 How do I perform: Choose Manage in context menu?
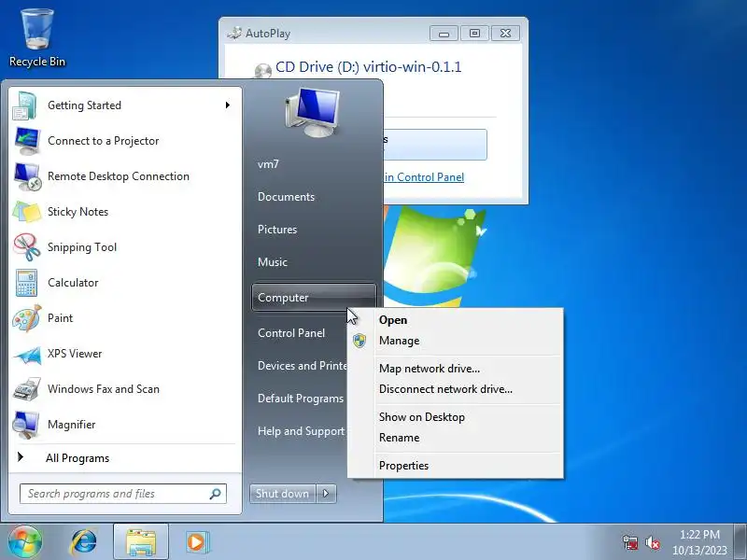click(x=456, y=341)
